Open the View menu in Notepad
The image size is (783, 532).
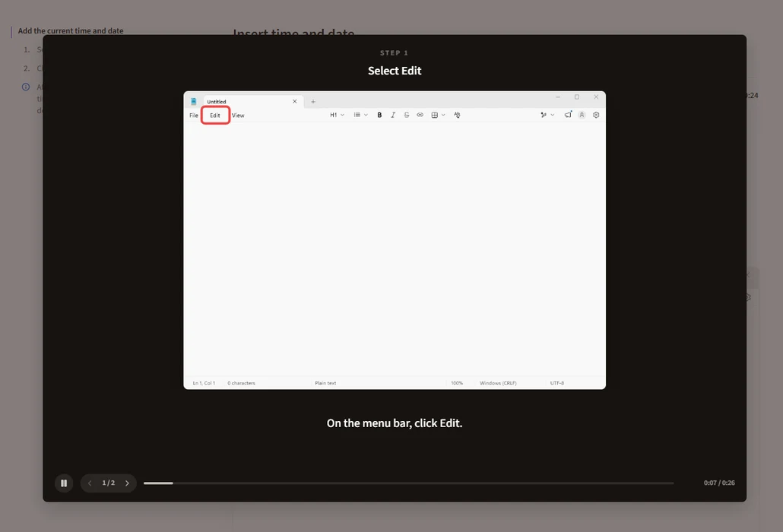(x=238, y=116)
